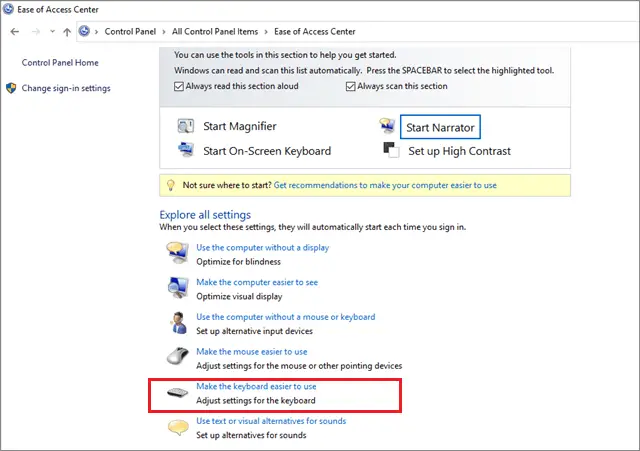Click the easier-to-see monitor icon
The width and height of the screenshot is (640, 451).
tap(178, 287)
